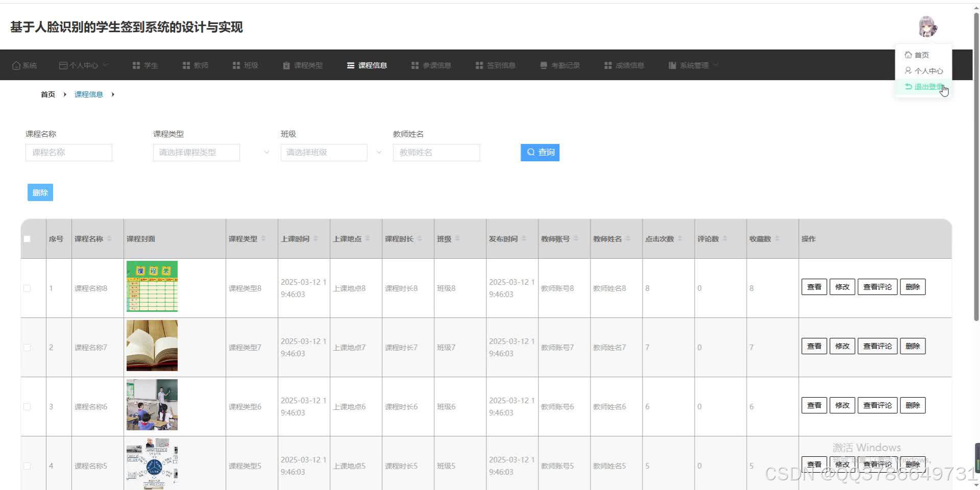Sort table by 班级 column arrows
This screenshot has height=490, width=980.
pyautogui.click(x=457, y=238)
